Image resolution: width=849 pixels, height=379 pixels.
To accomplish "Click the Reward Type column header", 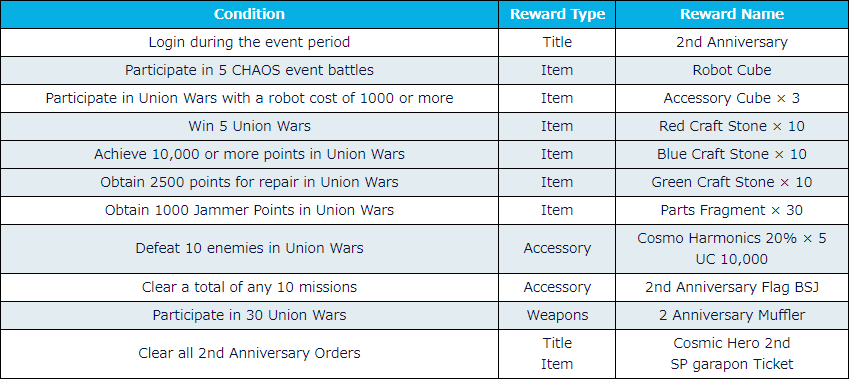I will click(x=557, y=14).
